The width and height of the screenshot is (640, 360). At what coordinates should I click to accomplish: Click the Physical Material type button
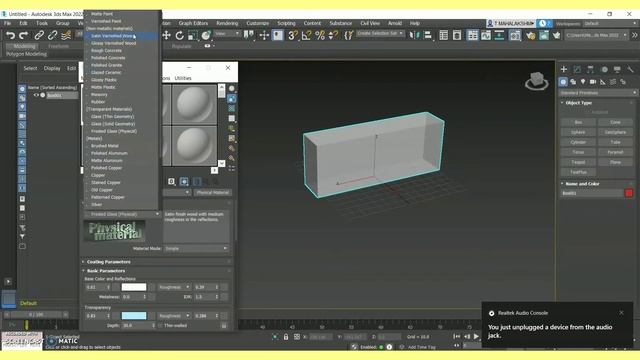coord(212,193)
